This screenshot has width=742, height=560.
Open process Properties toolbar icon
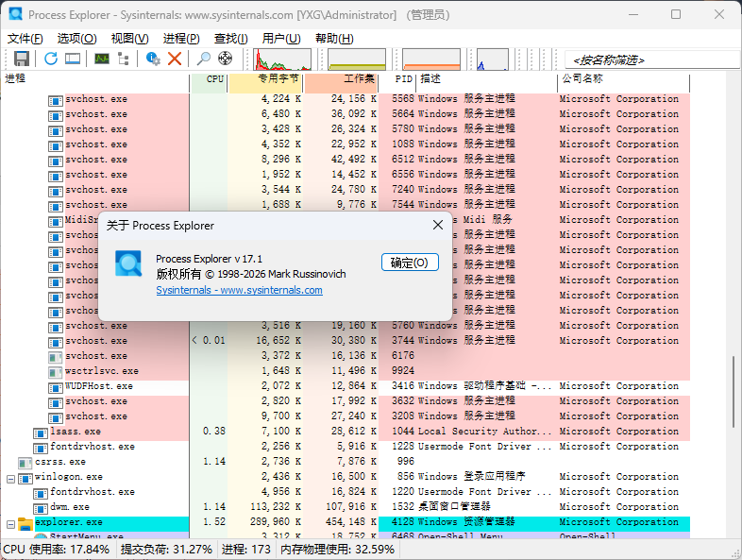153,59
